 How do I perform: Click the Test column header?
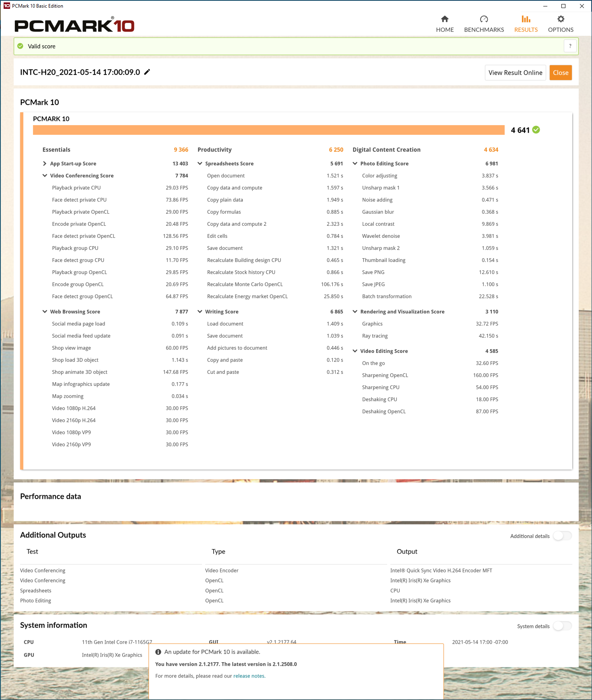tap(32, 552)
